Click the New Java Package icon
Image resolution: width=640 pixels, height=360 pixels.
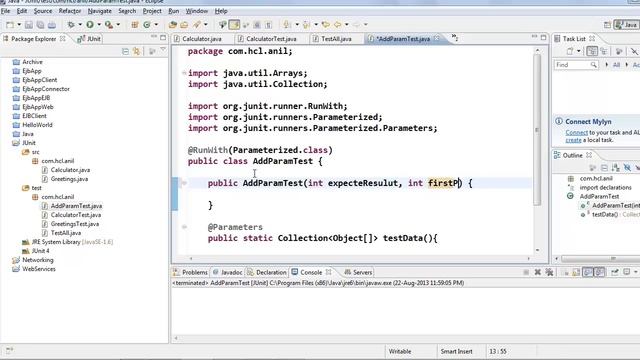[x=134, y=24]
